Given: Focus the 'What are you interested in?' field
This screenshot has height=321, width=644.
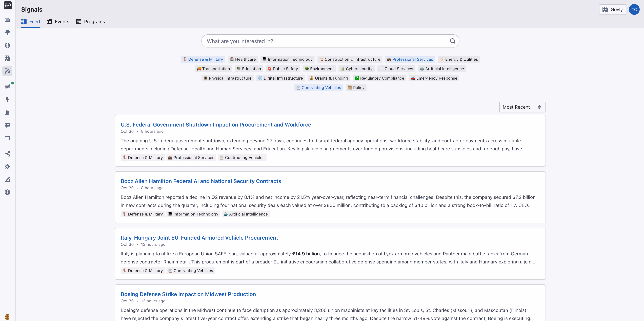Looking at the screenshot, I should (325, 41).
